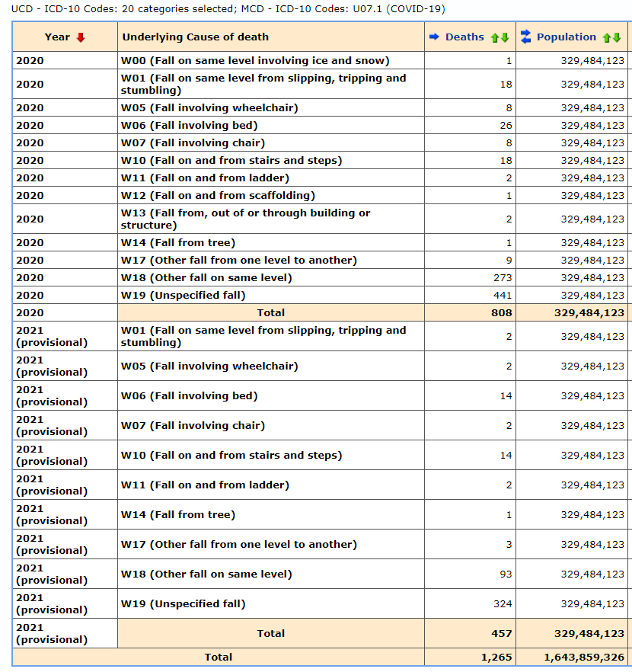Click 2021 (provisional) year cell in W18 row
This screenshot has height=672, width=632.
tap(52, 574)
